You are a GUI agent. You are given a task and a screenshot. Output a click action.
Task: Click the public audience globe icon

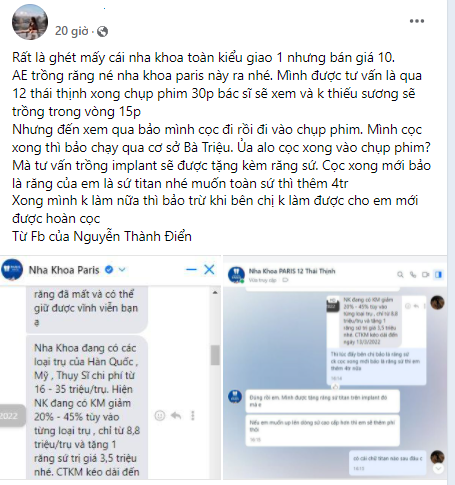tap(102, 31)
